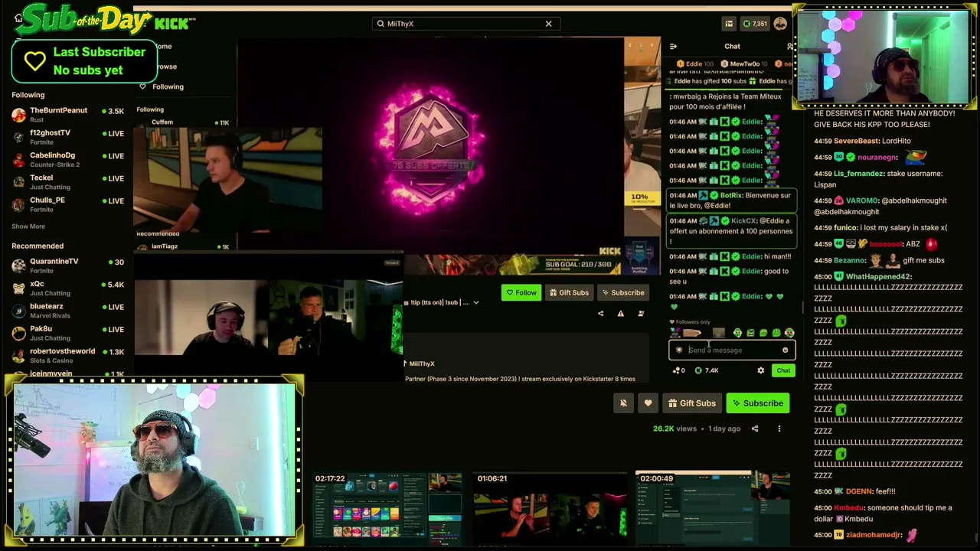Screen dimensions: 980x551
Task: Focus the Send a message chat input
Action: [x=732, y=350]
